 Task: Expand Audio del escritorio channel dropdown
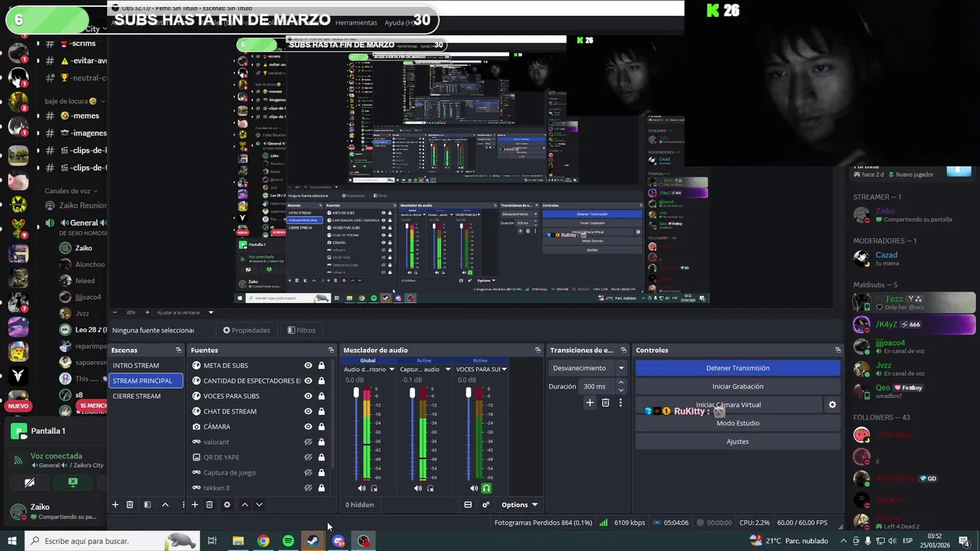pos(392,370)
